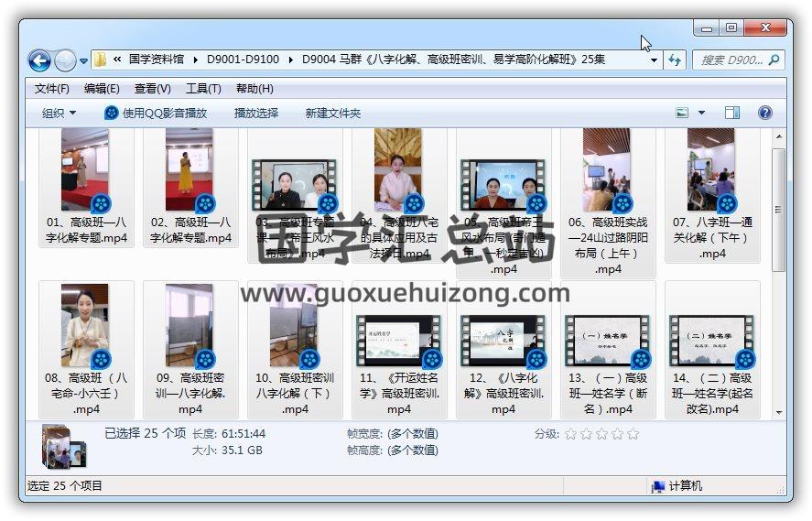Click the refresh button beside address bar
The width and height of the screenshot is (812, 521).
(x=676, y=60)
